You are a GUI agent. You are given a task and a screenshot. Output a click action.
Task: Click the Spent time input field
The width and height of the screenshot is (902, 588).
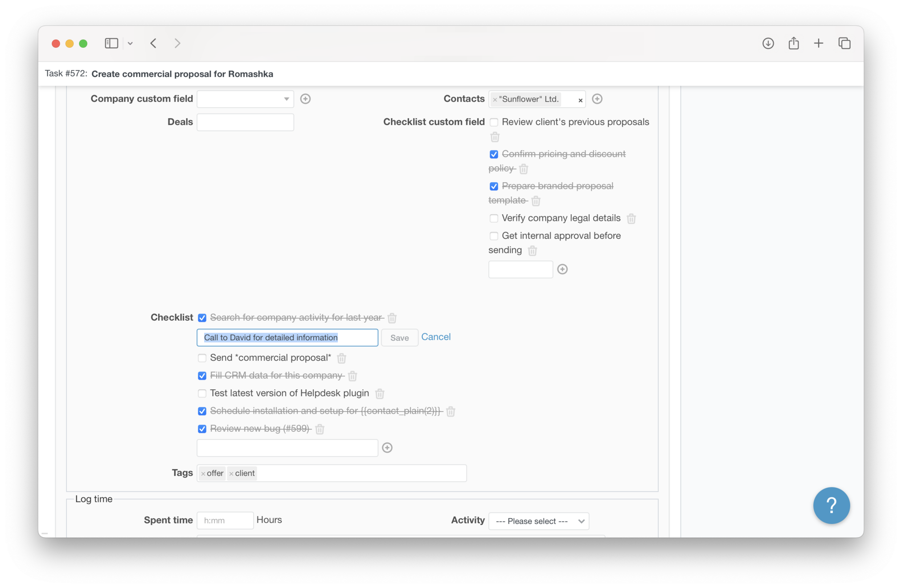pyautogui.click(x=225, y=520)
